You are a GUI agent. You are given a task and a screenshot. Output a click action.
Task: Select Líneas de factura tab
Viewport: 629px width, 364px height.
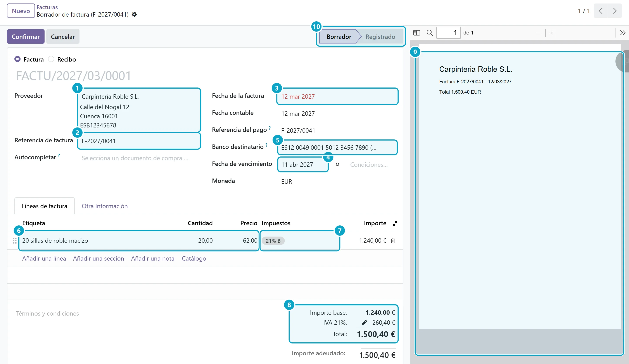click(44, 206)
